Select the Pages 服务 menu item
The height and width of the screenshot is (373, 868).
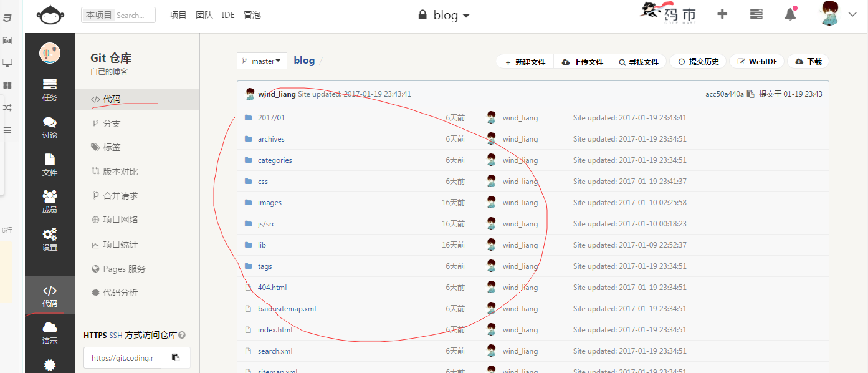pyautogui.click(x=124, y=269)
